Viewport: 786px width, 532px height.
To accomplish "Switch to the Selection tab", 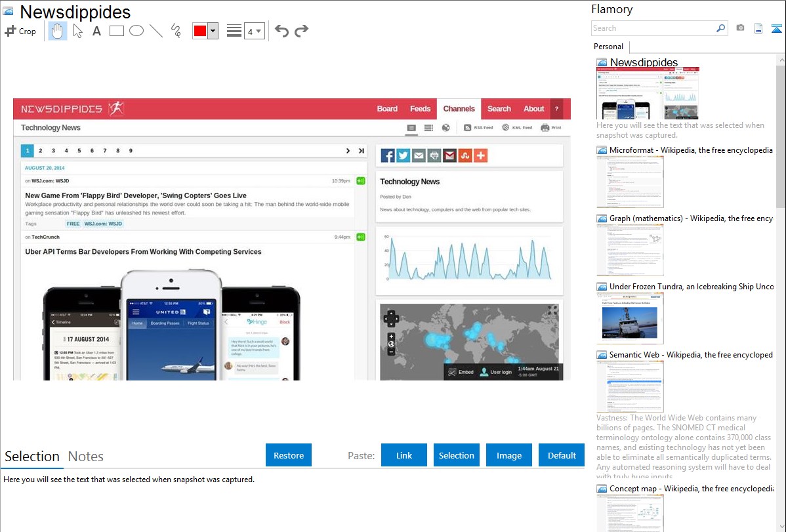I will [32, 457].
